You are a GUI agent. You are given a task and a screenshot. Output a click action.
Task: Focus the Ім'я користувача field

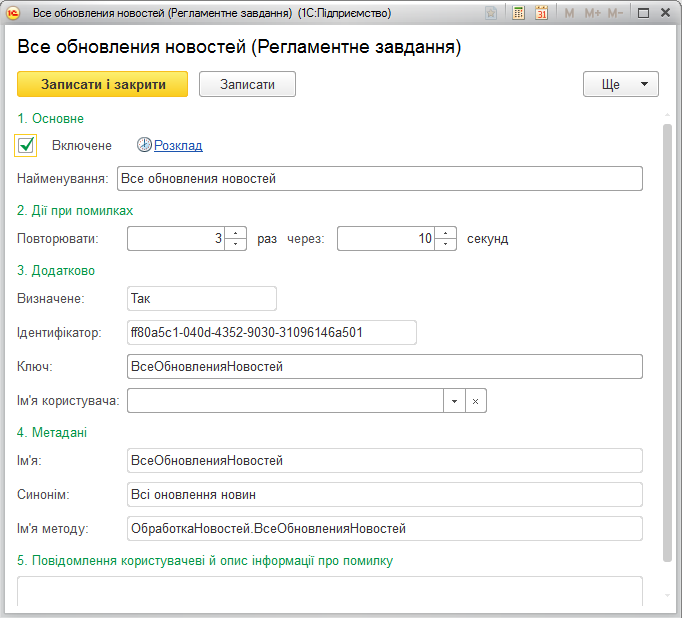285,401
